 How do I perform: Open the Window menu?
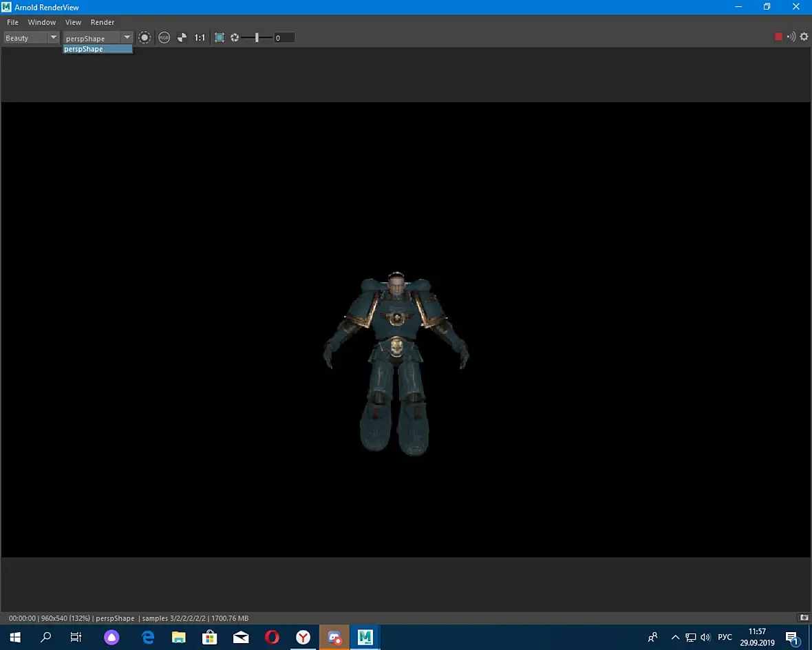click(x=41, y=22)
